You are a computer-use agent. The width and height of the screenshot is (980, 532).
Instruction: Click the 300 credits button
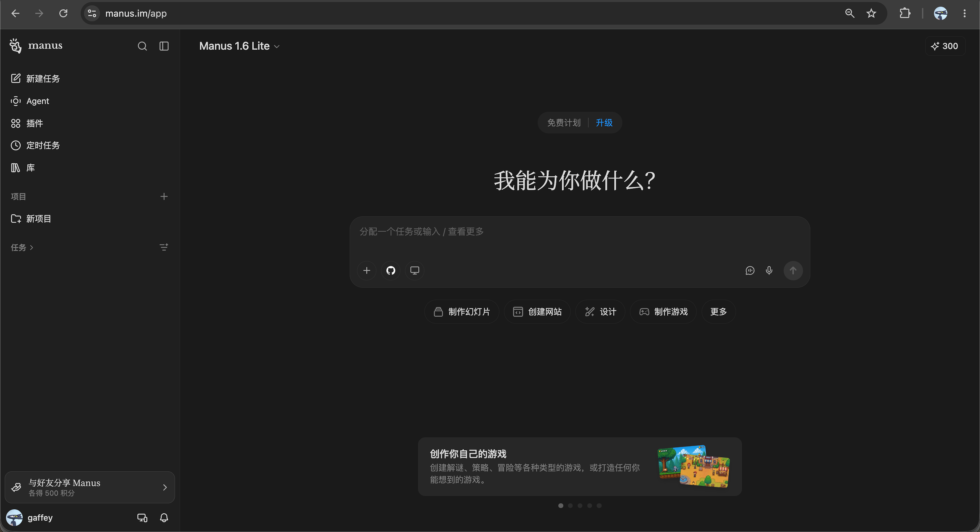[x=945, y=46]
